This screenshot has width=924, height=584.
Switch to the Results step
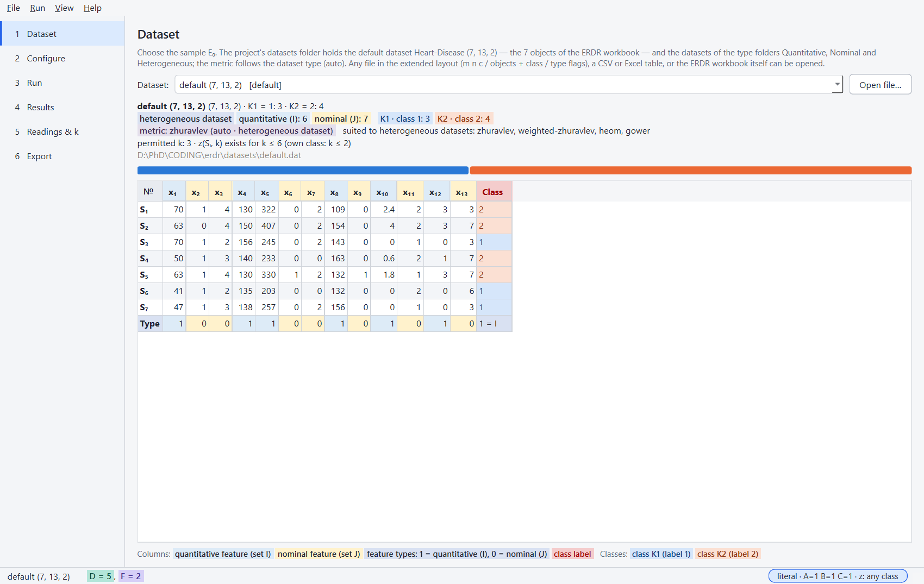click(x=63, y=107)
